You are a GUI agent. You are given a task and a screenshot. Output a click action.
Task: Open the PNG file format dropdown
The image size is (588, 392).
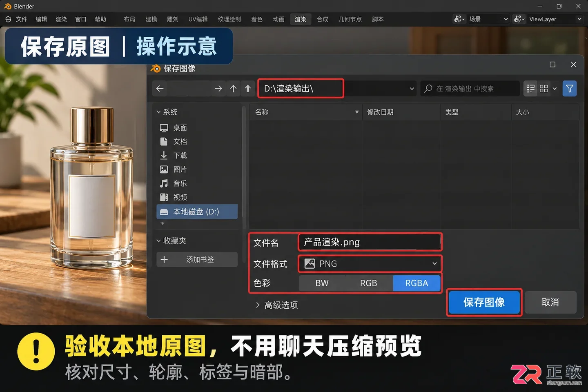[370, 264]
